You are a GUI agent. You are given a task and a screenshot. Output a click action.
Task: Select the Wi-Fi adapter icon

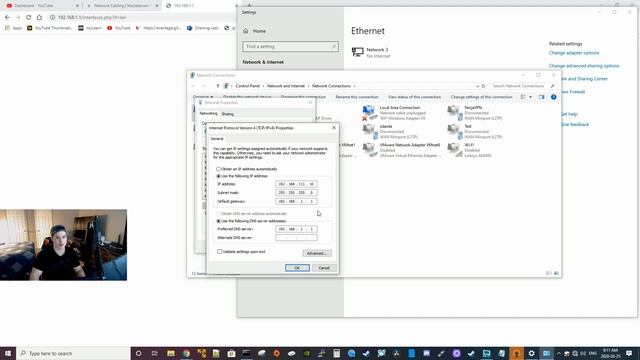(454, 150)
